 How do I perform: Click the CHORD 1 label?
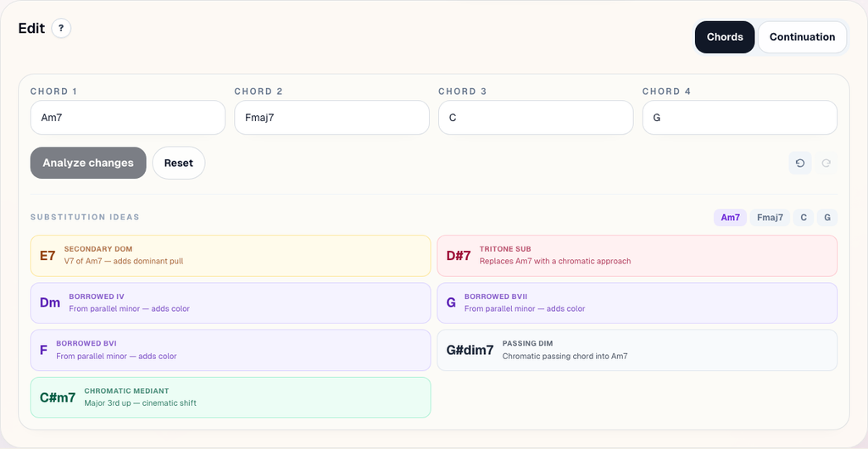(x=53, y=91)
